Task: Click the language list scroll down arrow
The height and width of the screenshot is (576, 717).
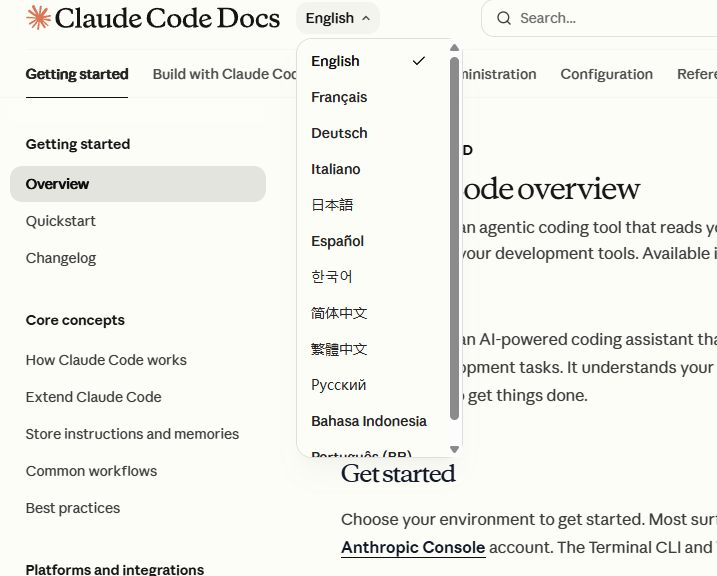Action: [454, 449]
